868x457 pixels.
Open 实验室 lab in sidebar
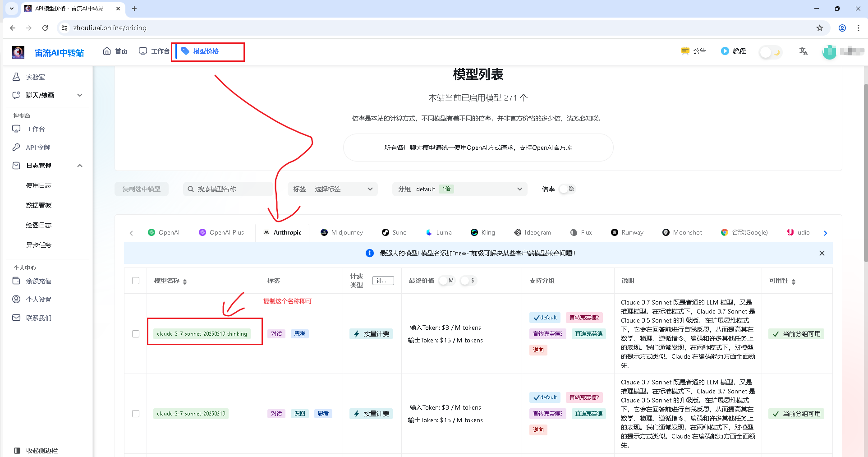35,77
